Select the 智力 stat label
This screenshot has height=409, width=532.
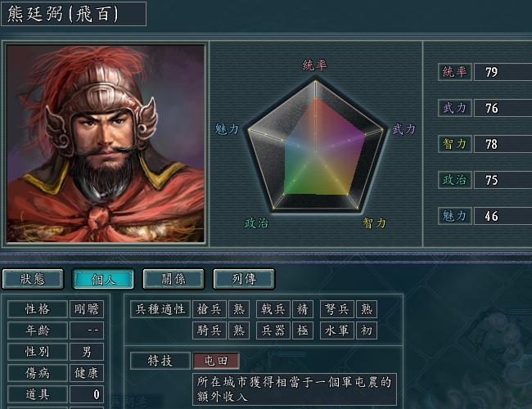coord(454,144)
